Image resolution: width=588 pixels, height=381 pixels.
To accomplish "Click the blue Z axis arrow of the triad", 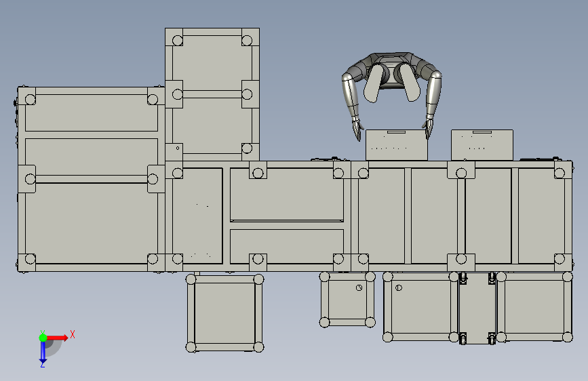I will (43, 352).
